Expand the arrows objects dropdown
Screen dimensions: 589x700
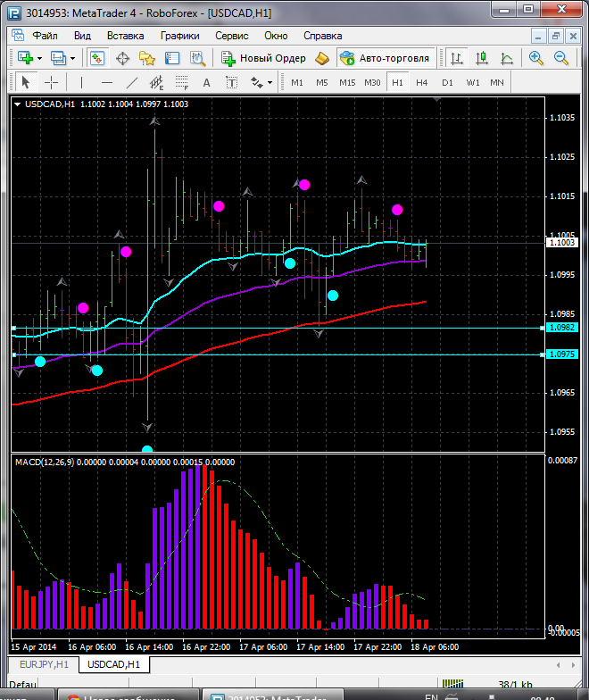click(270, 82)
